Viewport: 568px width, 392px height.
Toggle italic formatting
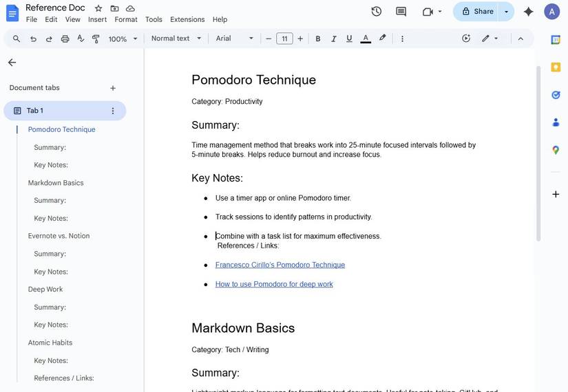point(333,39)
